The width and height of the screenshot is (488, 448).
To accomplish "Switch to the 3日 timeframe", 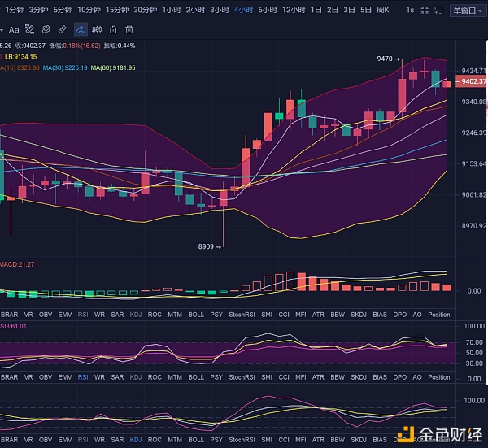I will [x=349, y=10].
